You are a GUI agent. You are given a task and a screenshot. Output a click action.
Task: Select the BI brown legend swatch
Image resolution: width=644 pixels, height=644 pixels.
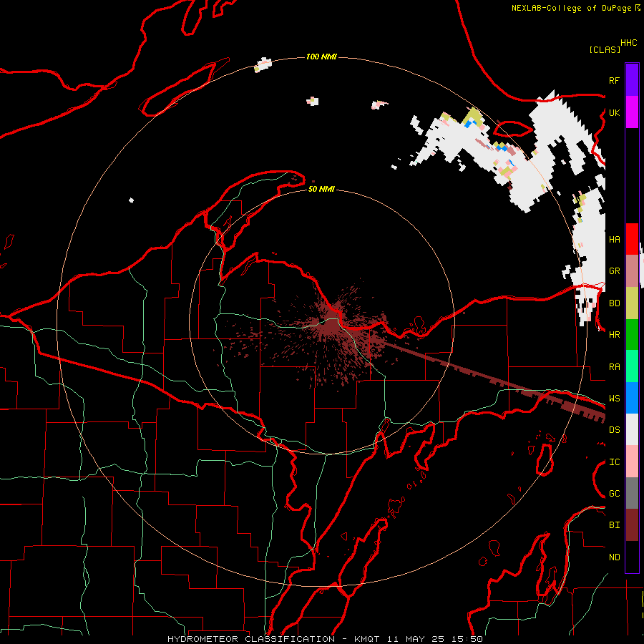[x=632, y=525]
